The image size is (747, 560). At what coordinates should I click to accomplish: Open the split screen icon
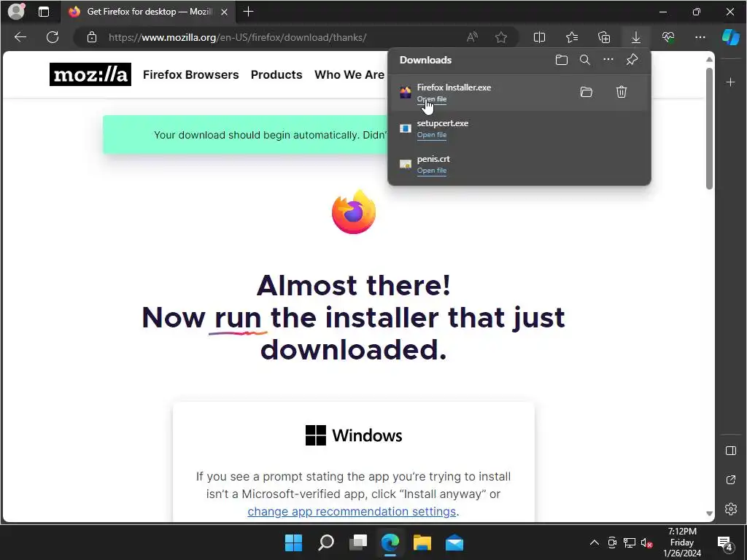[x=539, y=37]
